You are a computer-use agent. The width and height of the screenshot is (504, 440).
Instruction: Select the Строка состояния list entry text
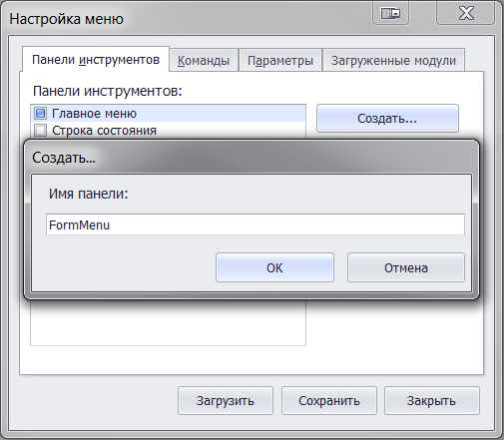pyautogui.click(x=104, y=130)
